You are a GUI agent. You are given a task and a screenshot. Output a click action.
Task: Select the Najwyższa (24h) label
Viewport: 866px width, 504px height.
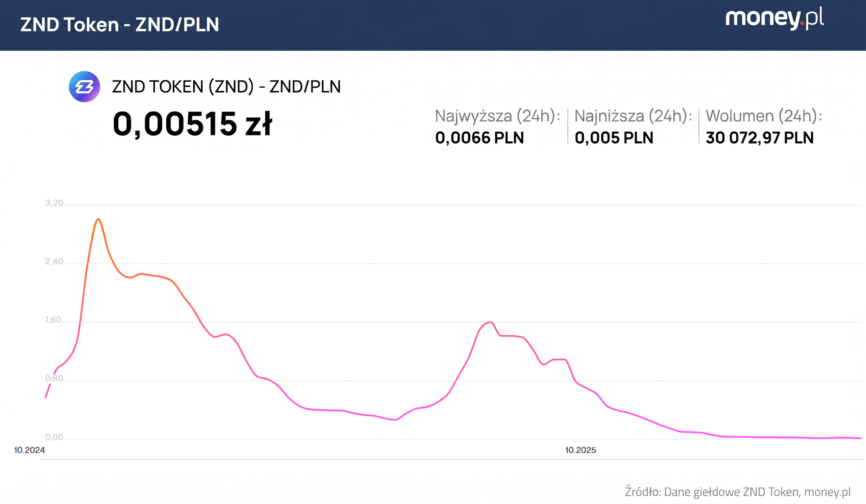pyautogui.click(x=497, y=116)
